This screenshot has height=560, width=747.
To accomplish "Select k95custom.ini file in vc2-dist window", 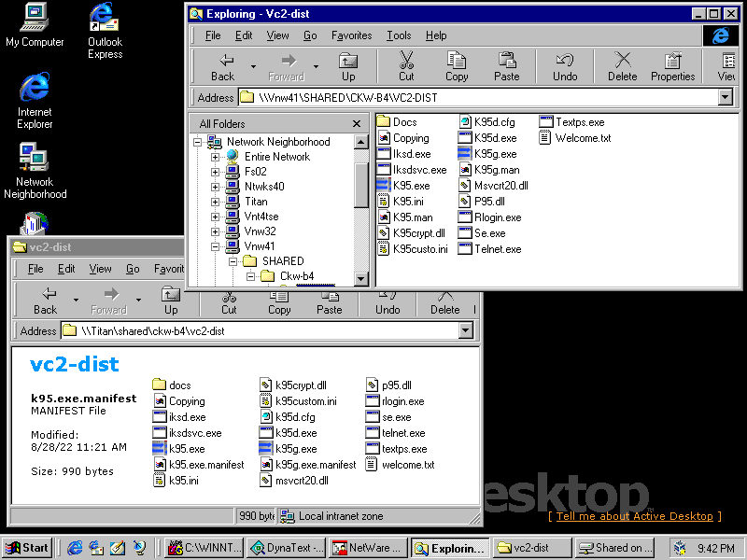I will point(298,401).
